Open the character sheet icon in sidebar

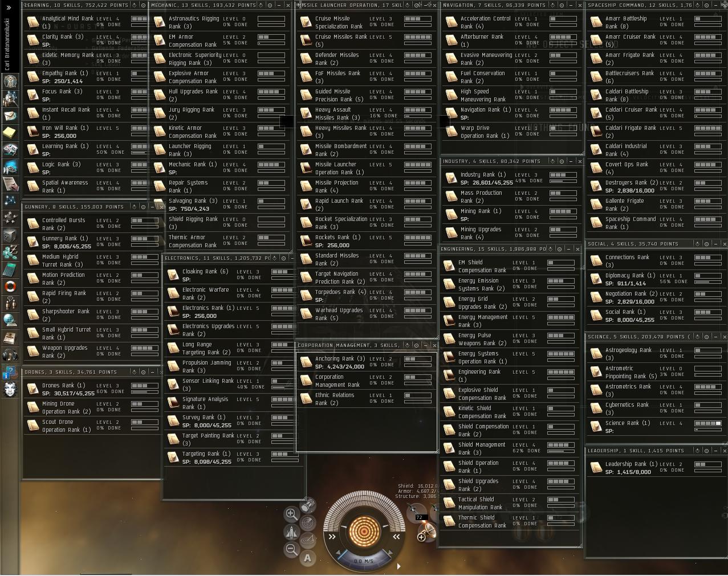pyautogui.click(x=11, y=81)
